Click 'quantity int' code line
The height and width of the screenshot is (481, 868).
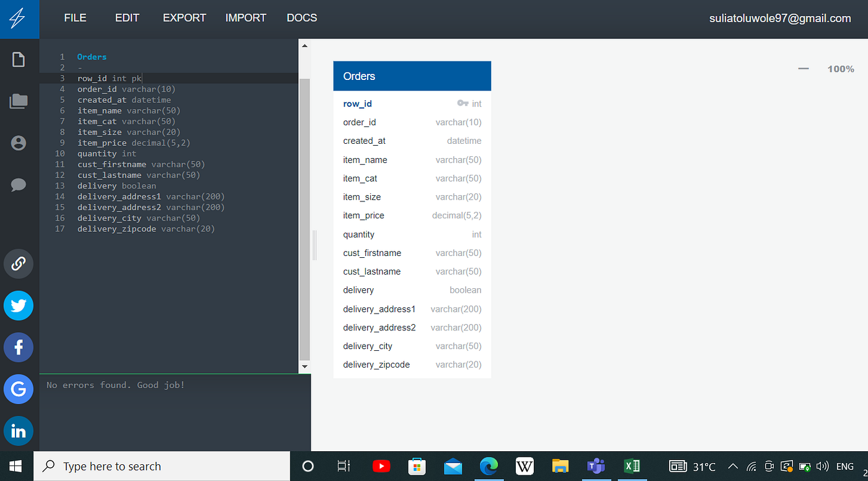pos(107,154)
